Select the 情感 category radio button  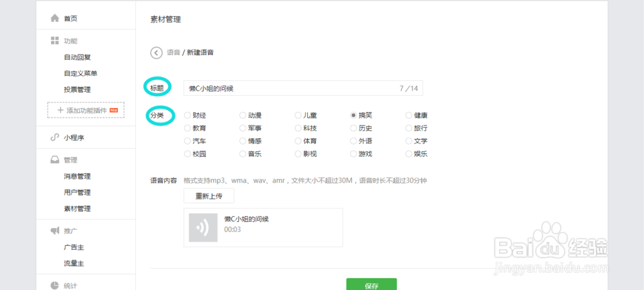tap(242, 141)
